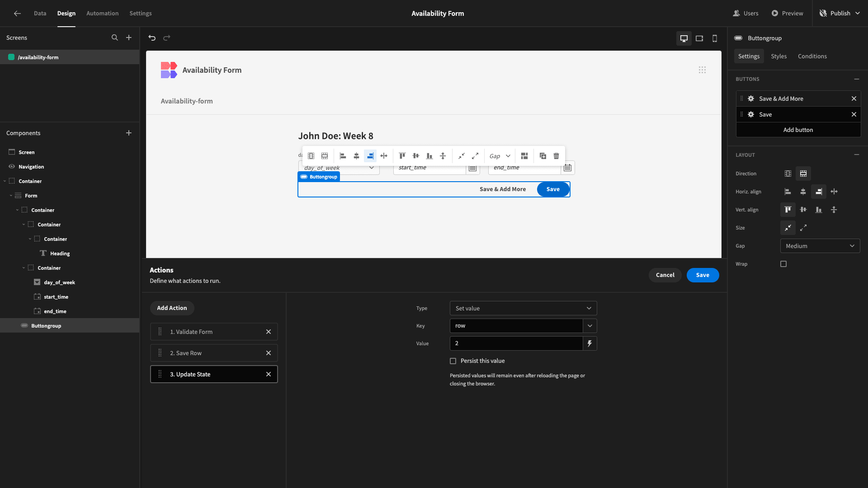Select mobile viewport icon
Image resolution: width=868 pixels, height=488 pixels.
(x=714, y=38)
